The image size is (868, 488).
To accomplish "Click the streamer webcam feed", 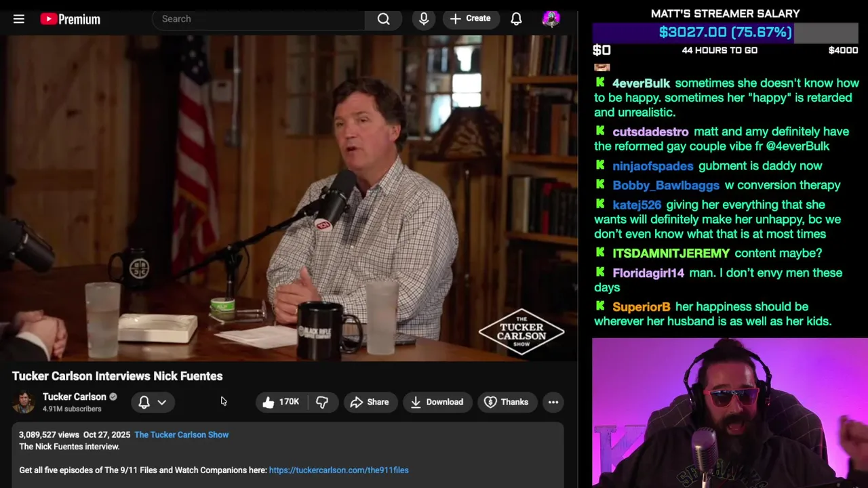I will [730, 413].
